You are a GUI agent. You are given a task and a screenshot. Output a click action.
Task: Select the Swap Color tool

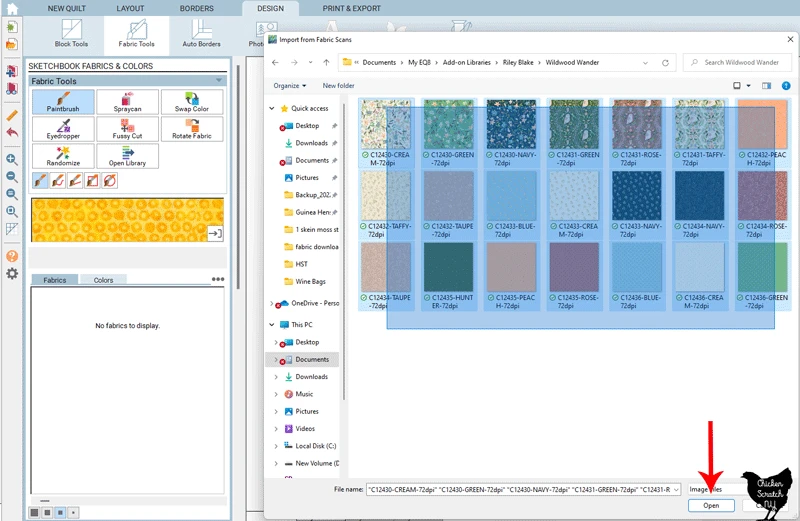point(192,102)
